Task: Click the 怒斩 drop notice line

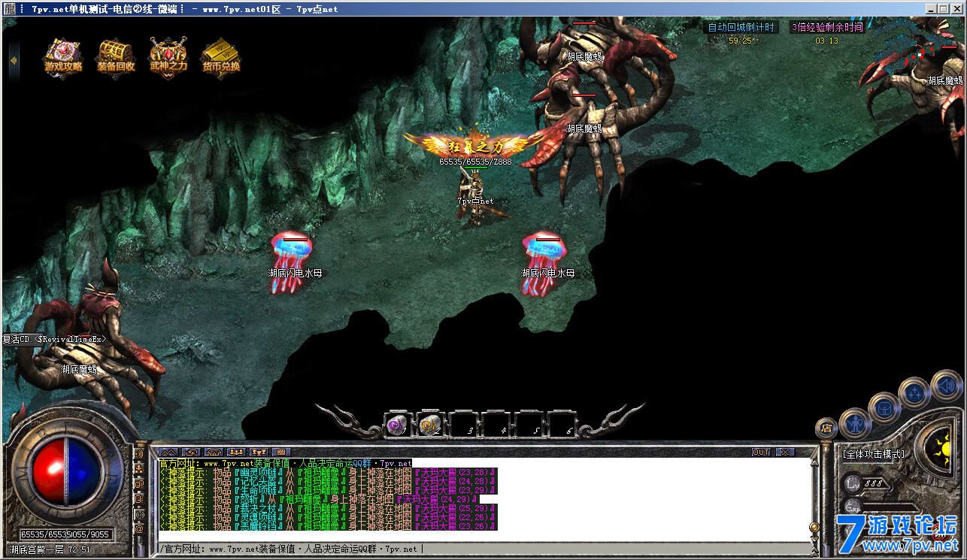Action: pos(319,499)
